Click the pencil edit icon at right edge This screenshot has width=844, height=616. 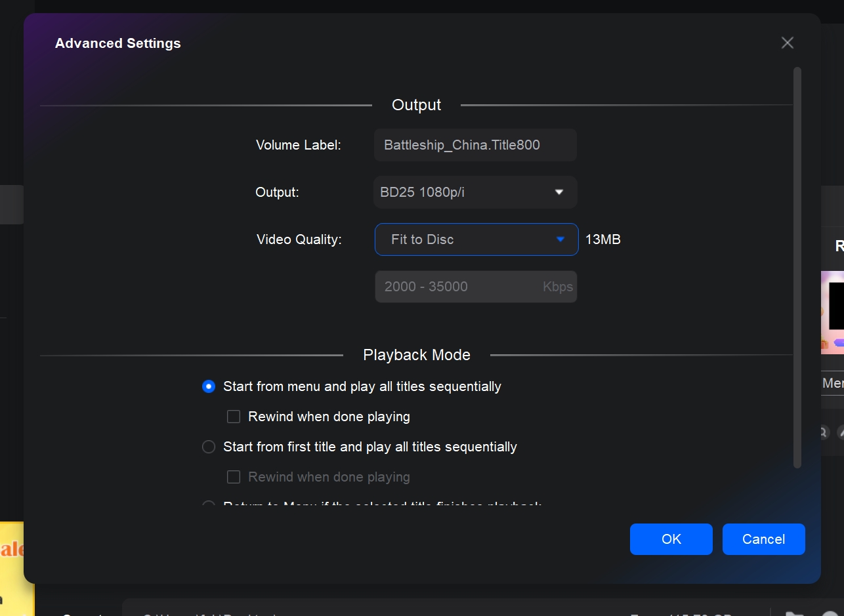(840, 432)
